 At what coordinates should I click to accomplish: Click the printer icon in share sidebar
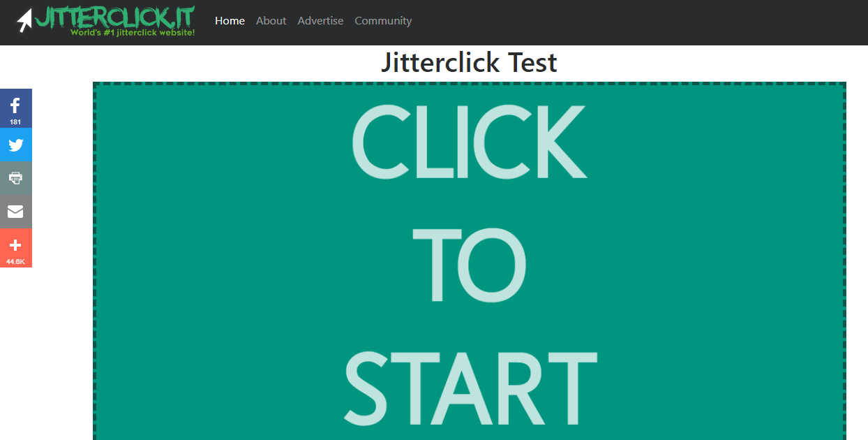pyautogui.click(x=15, y=178)
